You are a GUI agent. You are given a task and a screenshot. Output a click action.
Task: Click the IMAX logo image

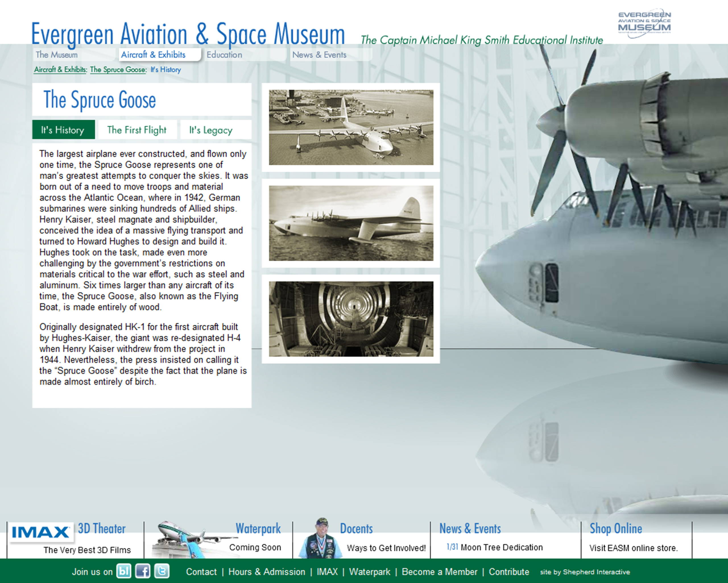tap(40, 532)
